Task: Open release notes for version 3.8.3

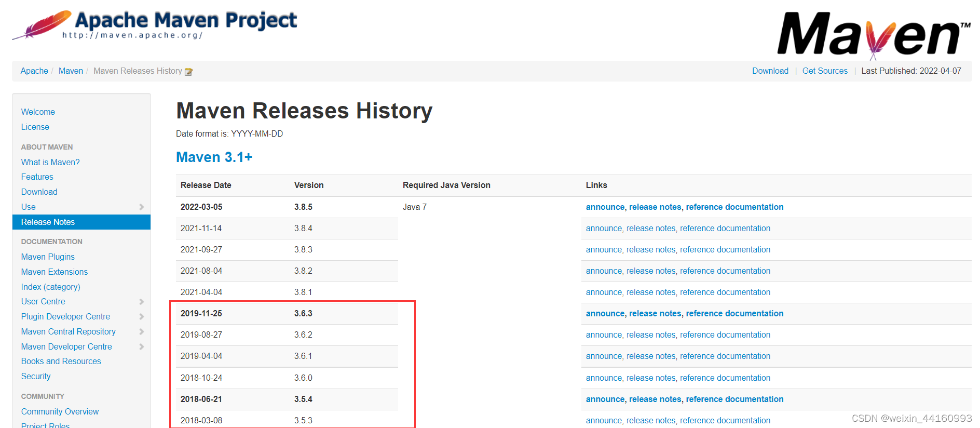Action: point(651,249)
